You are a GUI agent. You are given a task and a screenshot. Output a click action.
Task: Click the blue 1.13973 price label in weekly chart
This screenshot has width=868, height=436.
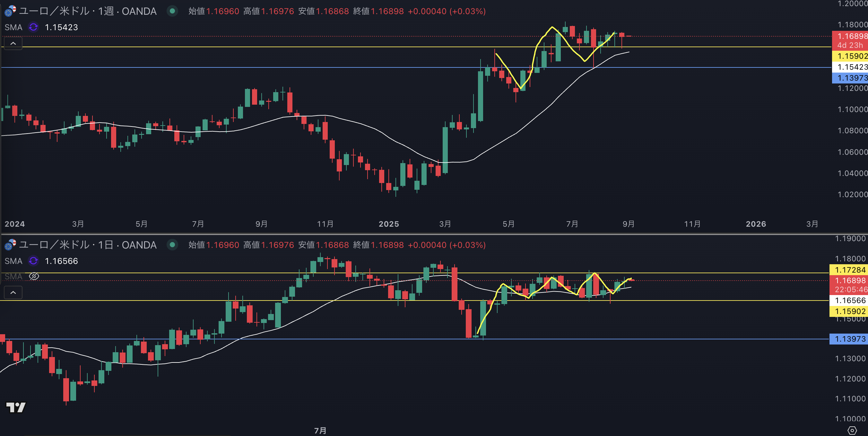[x=850, y=78]
